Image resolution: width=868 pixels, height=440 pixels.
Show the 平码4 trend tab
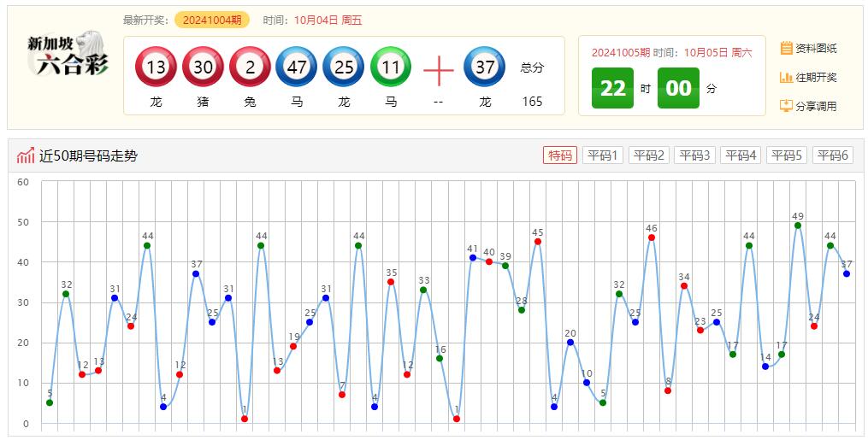click(x=741, y=155)
